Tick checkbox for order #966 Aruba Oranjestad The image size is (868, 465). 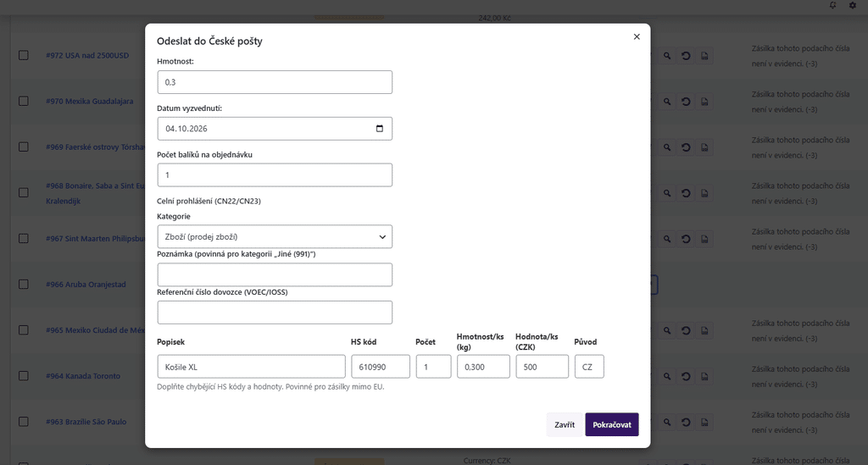[x=23, y=285]
